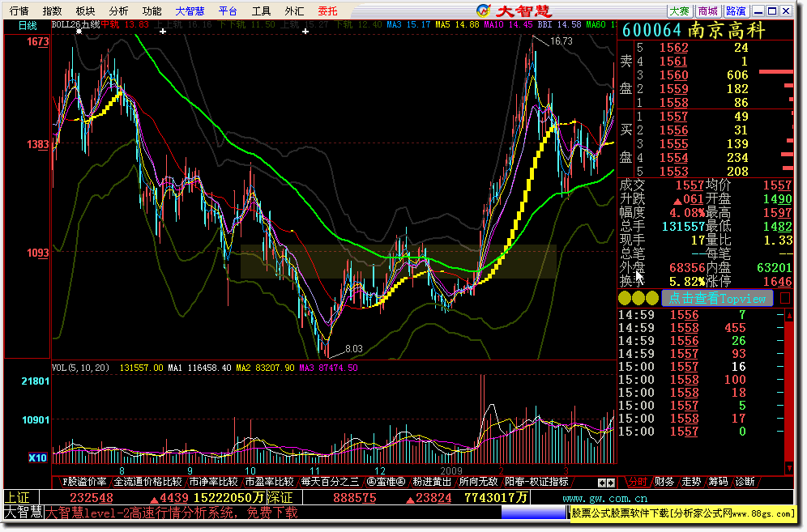Image resolution: width=807 pixels, height=532 pixels.
Task: Click the first star marker atop chart
Action: [x=79, y=32]
